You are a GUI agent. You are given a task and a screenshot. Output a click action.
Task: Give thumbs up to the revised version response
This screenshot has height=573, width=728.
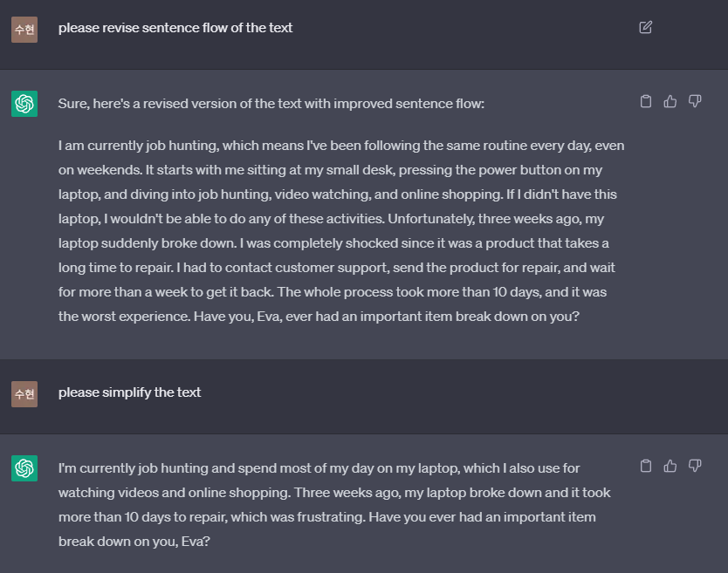(x=670, y=101)
